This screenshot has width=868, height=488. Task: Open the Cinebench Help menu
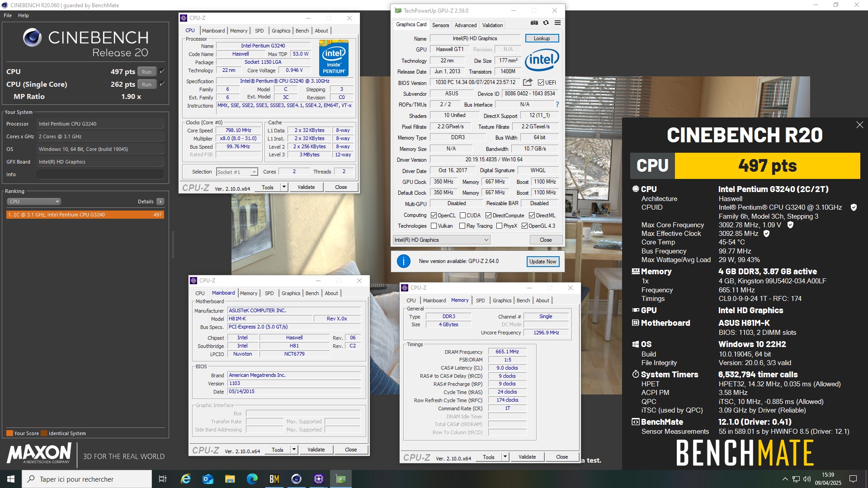(24, 15)
